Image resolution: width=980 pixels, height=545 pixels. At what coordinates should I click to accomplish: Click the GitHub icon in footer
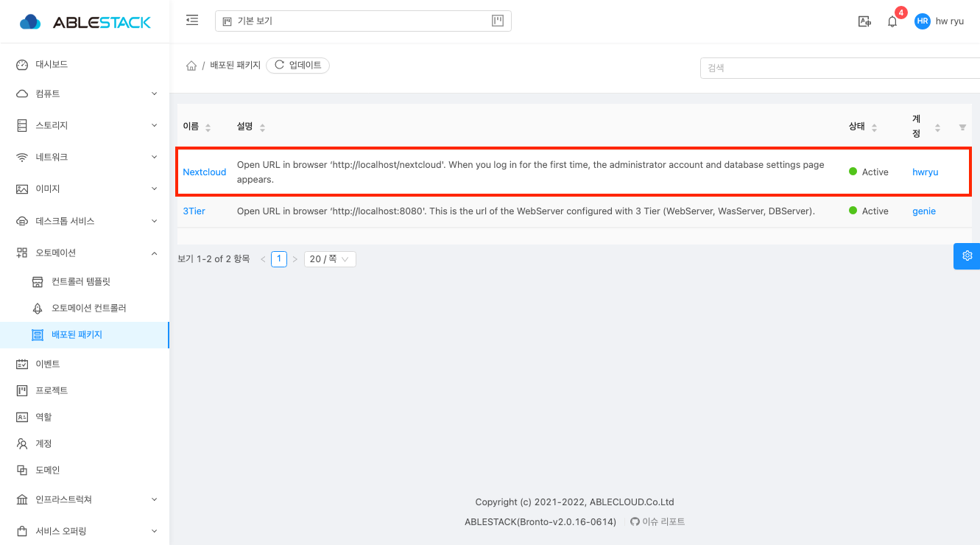(635, 522)
